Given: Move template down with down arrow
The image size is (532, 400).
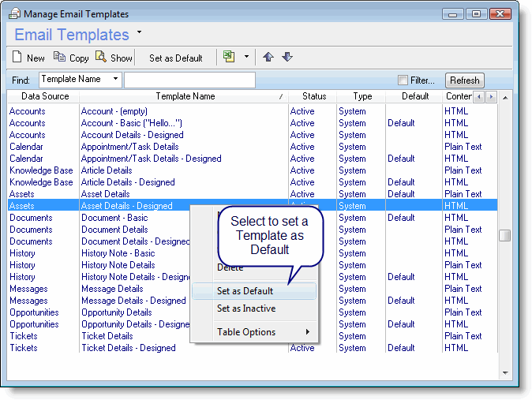Looking at the screenshot, I should pyautogui.click(x=287, y=57).
